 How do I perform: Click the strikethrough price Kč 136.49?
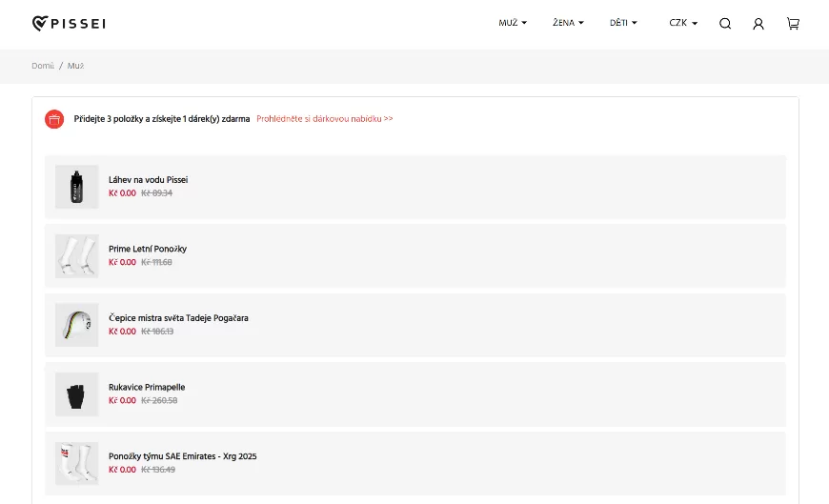(x=158, y=470)
